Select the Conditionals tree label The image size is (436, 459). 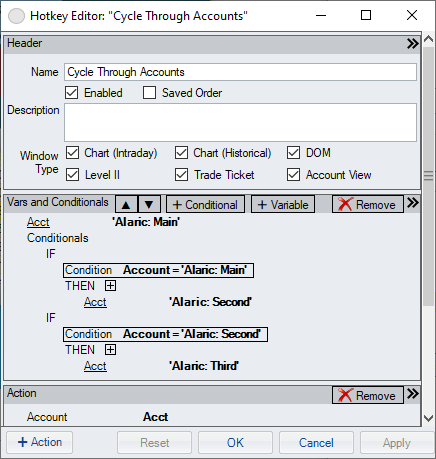[58, 238]
